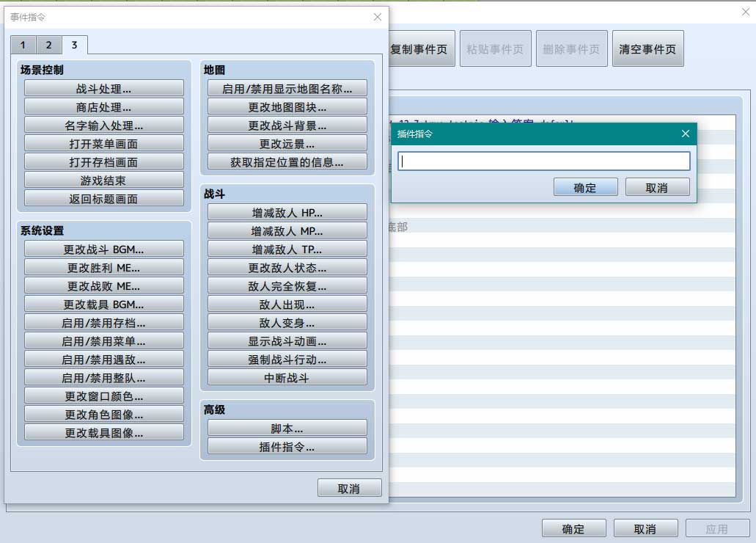Click 清空事件页 to clear the event page
The width and height of the screenshot is (756, 543).
pyautogui.click(x=647, y=49)
